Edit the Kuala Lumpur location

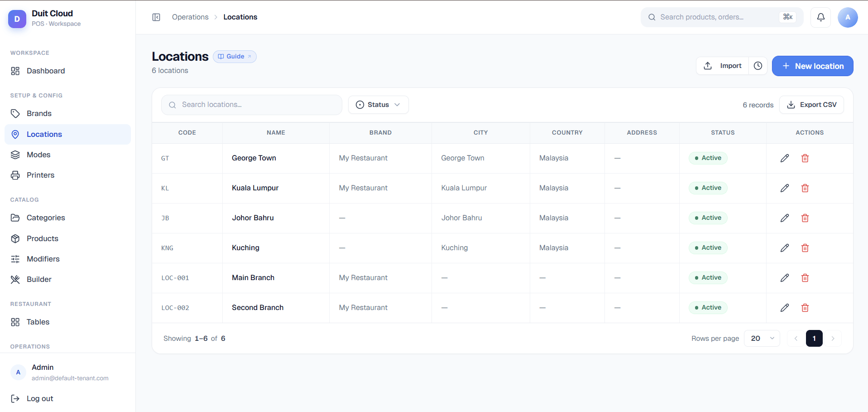[x=785, y=188]
